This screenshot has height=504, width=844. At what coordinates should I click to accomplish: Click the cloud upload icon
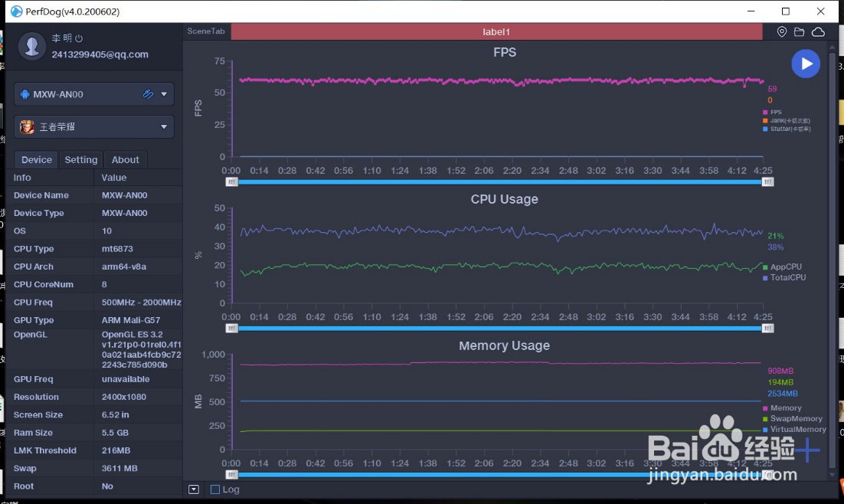point(818,31)
